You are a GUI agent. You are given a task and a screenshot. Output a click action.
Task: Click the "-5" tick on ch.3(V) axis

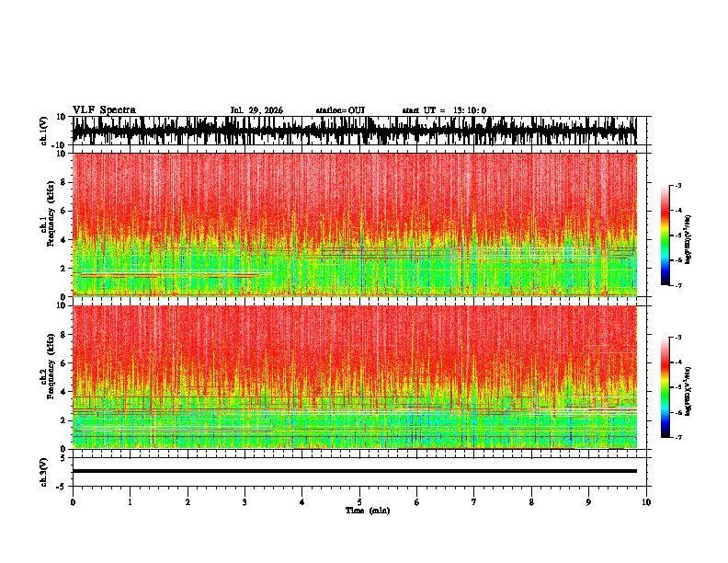(63, 487)
